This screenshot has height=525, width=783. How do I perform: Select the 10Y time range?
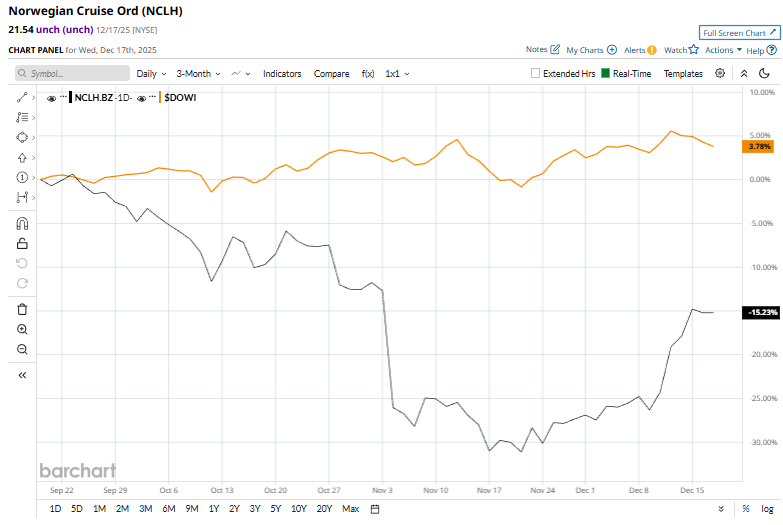[x=299, y=509]
